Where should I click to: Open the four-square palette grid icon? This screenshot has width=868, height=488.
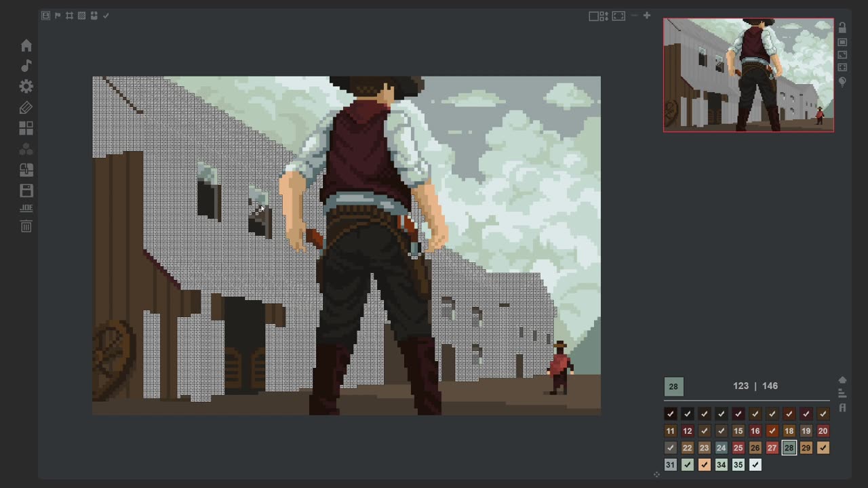point(26,128)
